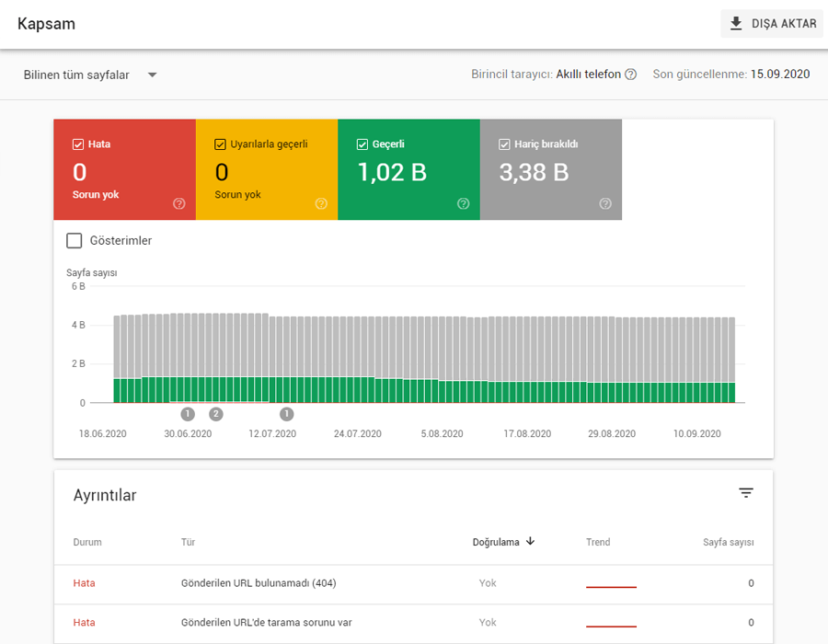828x644 pixels.
Task: Toggle the Geçerli checkbox
Action: (362, 144)
